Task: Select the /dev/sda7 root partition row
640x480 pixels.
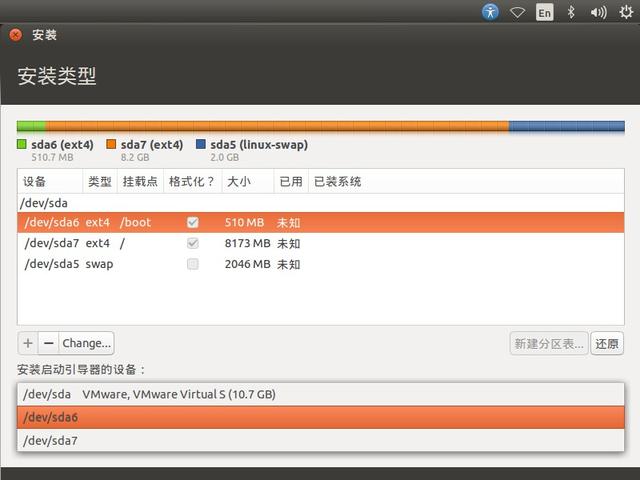Action: (x=320, y=243)
